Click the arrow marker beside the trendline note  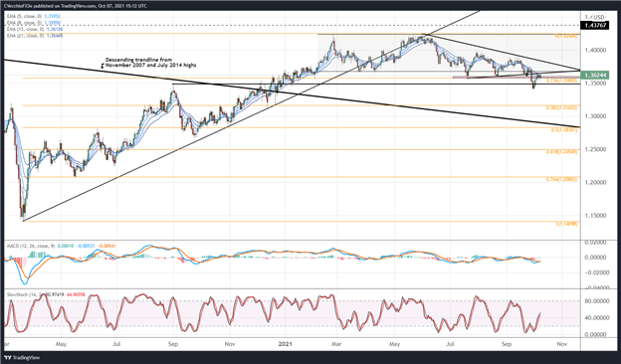[103, 66]
